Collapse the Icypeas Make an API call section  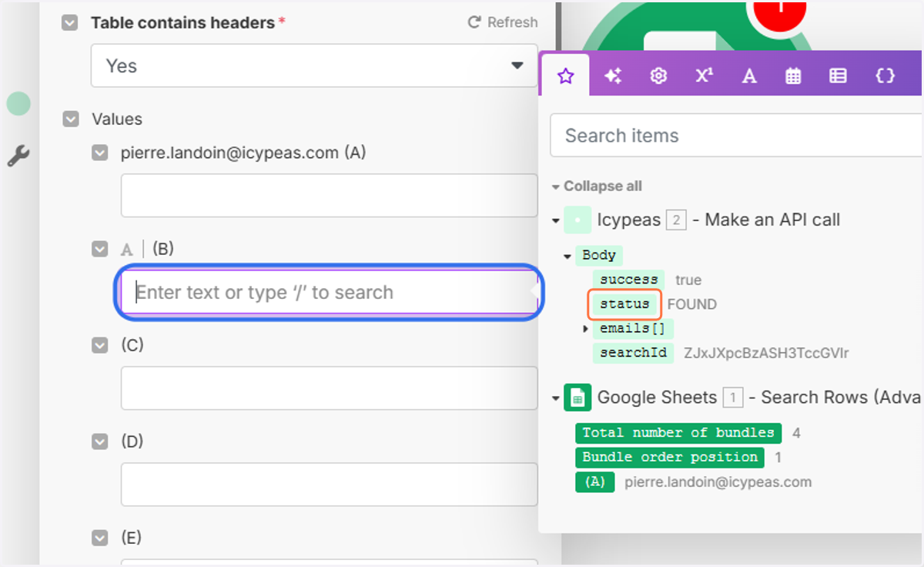(x=555, y=221)
